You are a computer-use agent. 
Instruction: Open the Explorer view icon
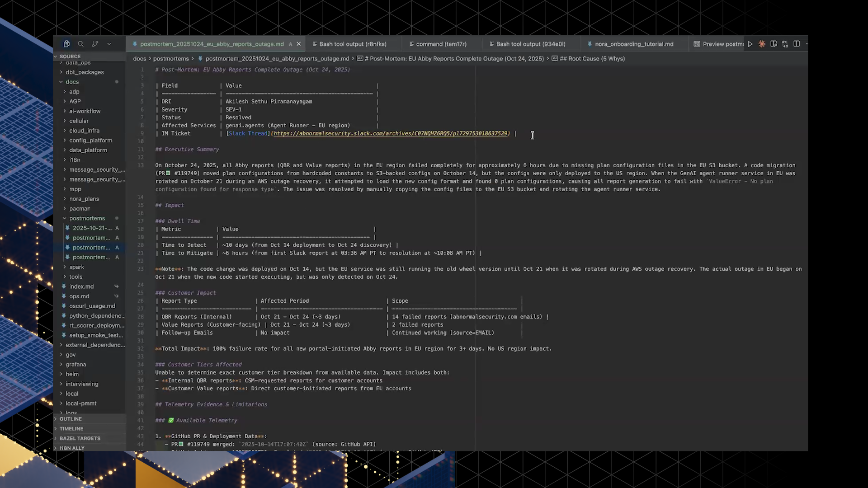[x=66, y=44]
